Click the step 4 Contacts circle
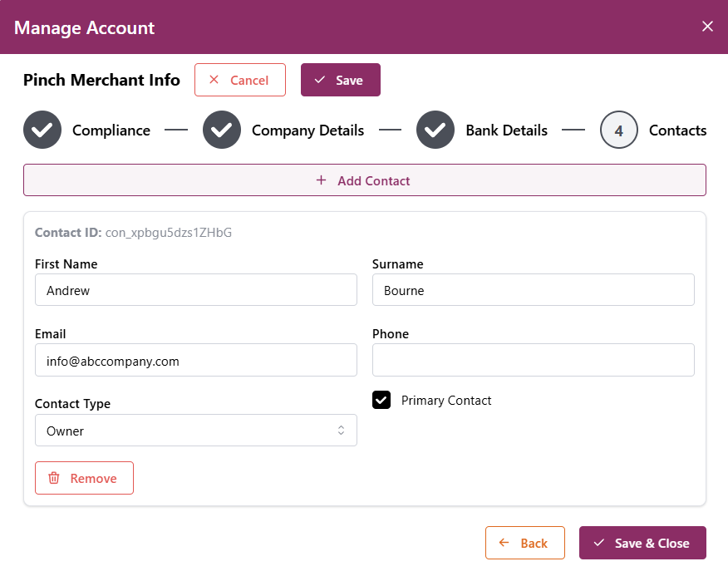Screen dimensions: 728x581 coord(618,130)
